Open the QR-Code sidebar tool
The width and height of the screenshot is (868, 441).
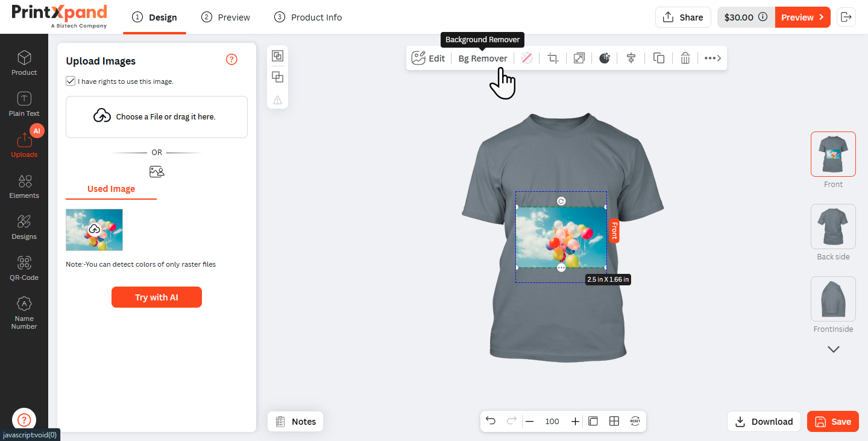[x=24, y=268]
